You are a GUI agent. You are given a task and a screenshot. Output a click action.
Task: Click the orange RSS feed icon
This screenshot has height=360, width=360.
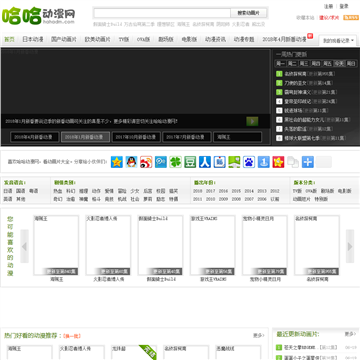tap(351, 18)
